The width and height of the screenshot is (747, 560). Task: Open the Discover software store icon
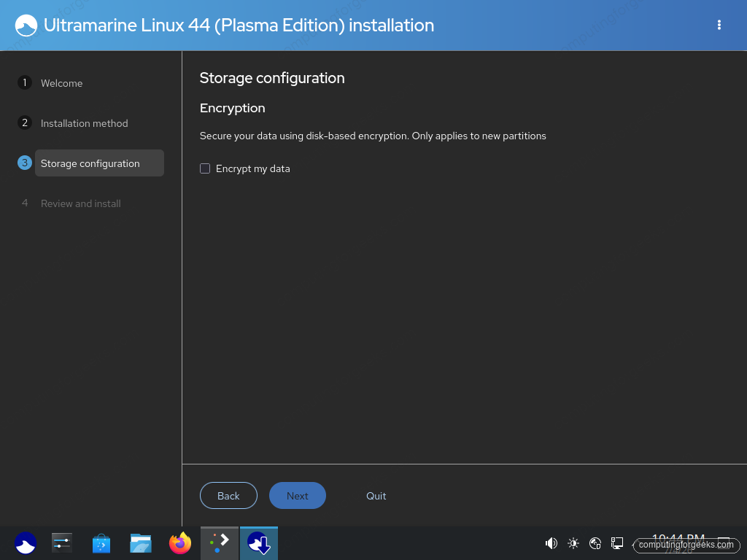click(101, 543)
